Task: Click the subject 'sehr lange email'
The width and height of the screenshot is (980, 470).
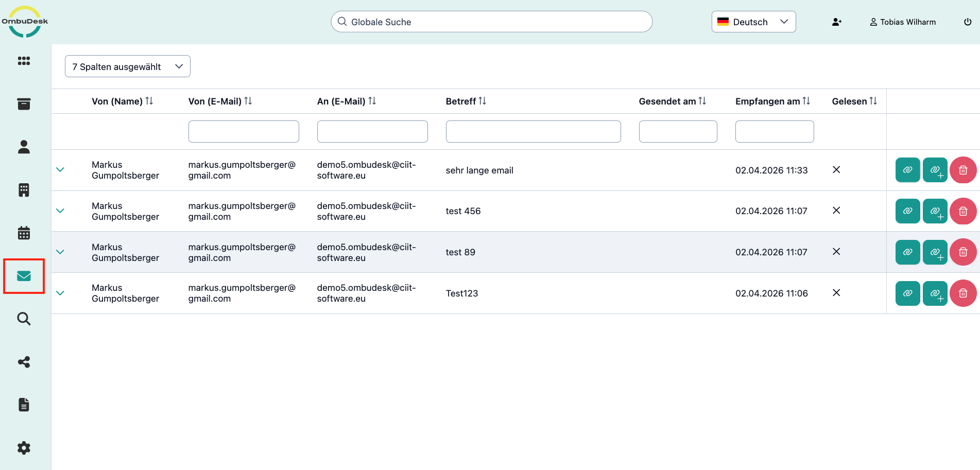Action: click(x=479, y=170)
